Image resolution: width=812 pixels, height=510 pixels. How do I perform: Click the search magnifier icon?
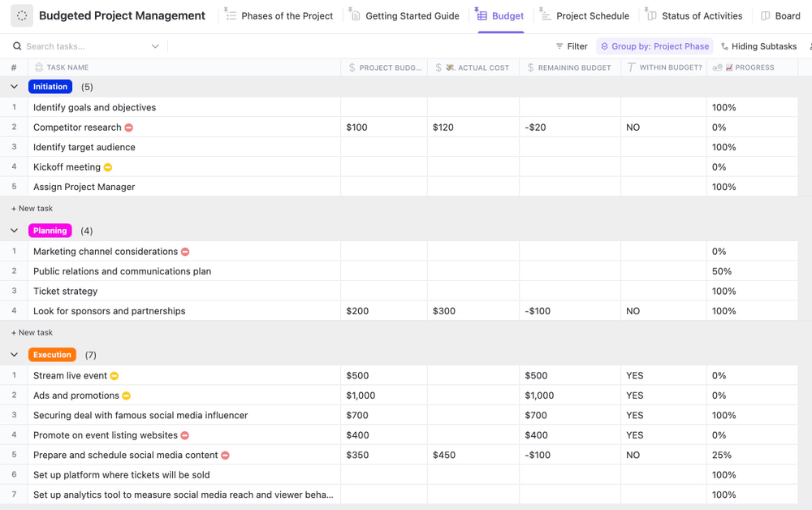coord(17,46)
